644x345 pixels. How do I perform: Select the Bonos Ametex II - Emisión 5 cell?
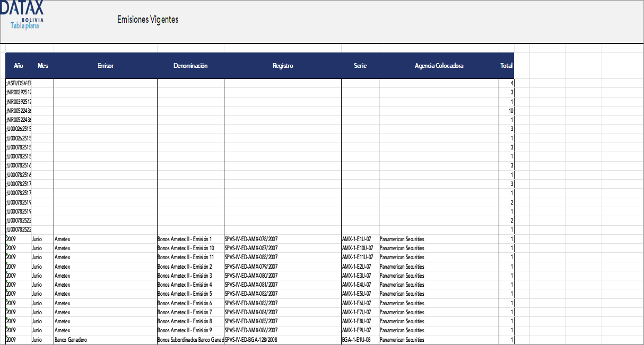click(x=190, y=294)
